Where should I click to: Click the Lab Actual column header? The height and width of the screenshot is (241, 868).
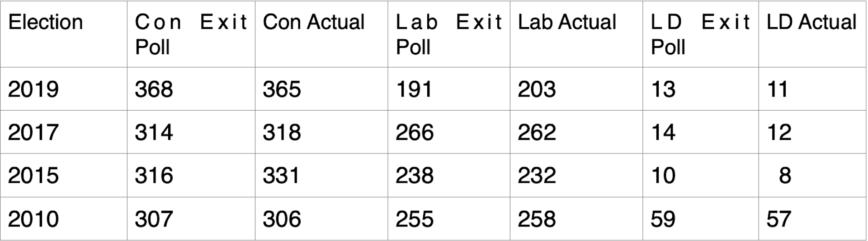tap(567, 22)
